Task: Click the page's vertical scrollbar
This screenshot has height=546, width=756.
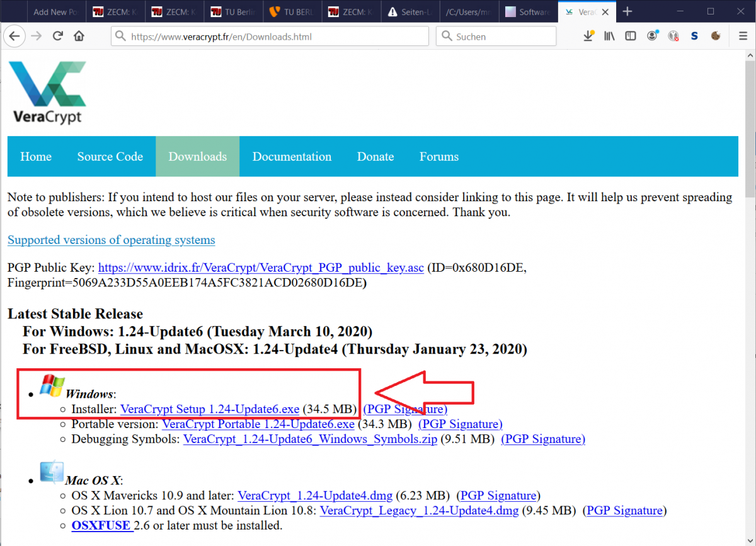Action: [x=750, y=252]
